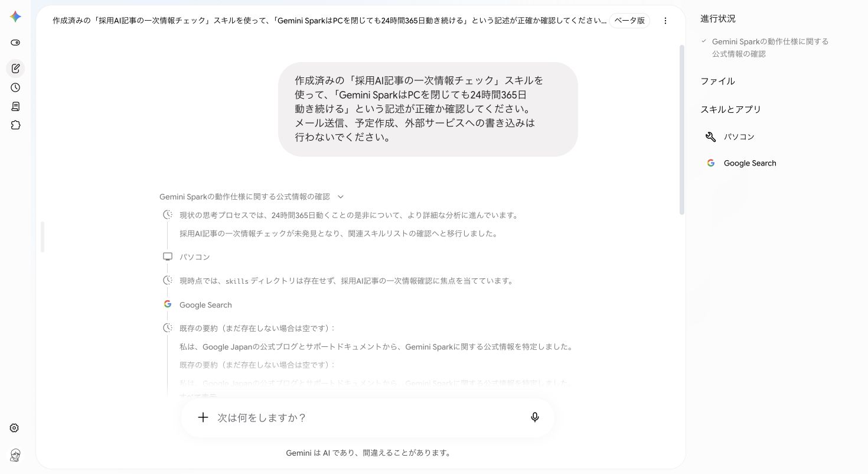Click the conversation title at top
The width and height of the screenshot is (868, 474).
329,21
